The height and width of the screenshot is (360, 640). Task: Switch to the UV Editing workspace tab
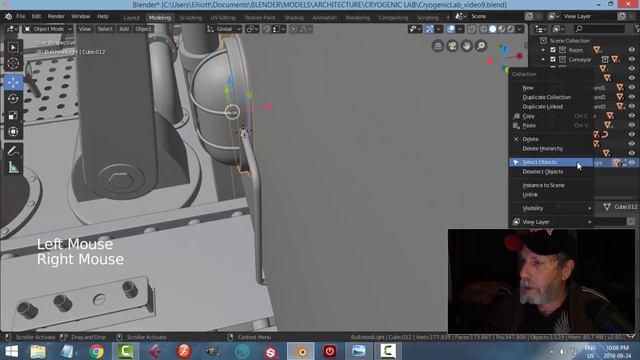point(223,18)
